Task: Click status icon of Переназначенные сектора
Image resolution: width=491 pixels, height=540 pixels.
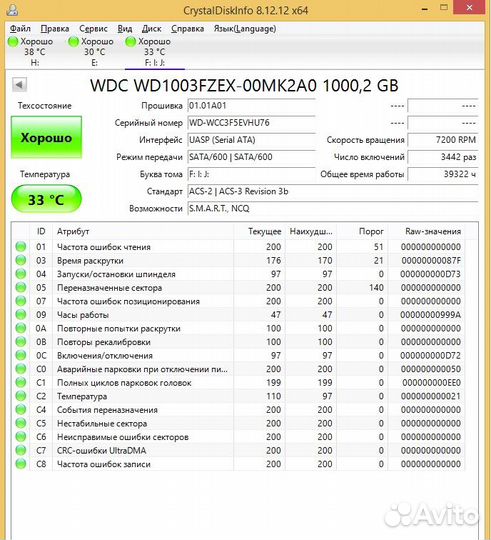Action: coord(21,287)
